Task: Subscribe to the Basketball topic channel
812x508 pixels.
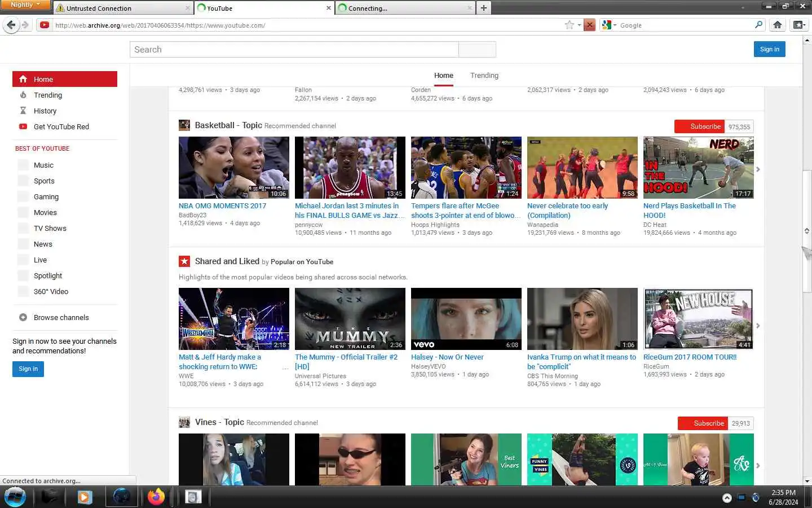Action: pyautogui.click(x=700, y=126)
